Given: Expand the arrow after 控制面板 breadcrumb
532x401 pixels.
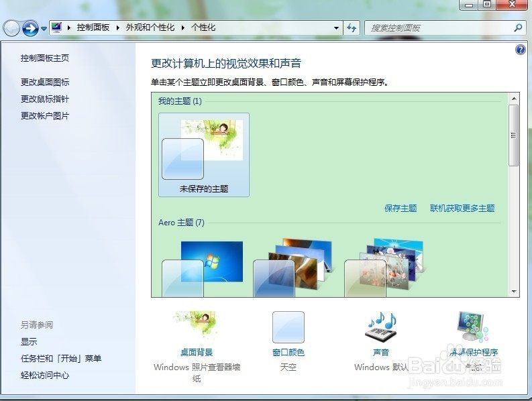Looking at the screenshot, I should coord(117,27).
